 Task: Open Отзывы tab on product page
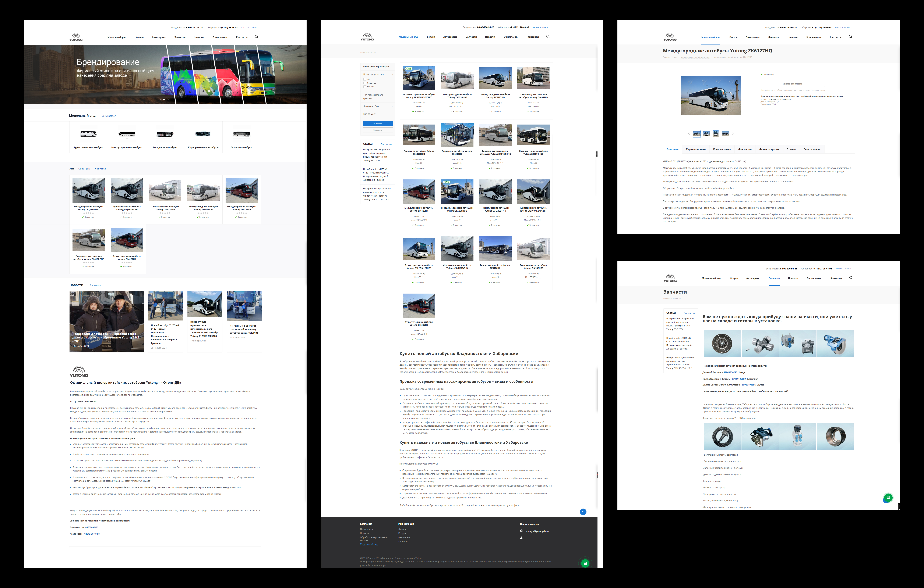[791, 149]
